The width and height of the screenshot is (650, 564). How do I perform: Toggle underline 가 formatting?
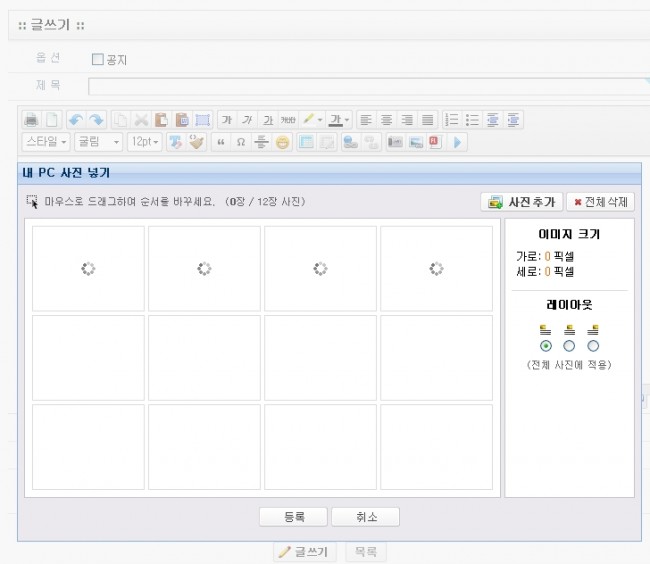click(x=268, y=120)
